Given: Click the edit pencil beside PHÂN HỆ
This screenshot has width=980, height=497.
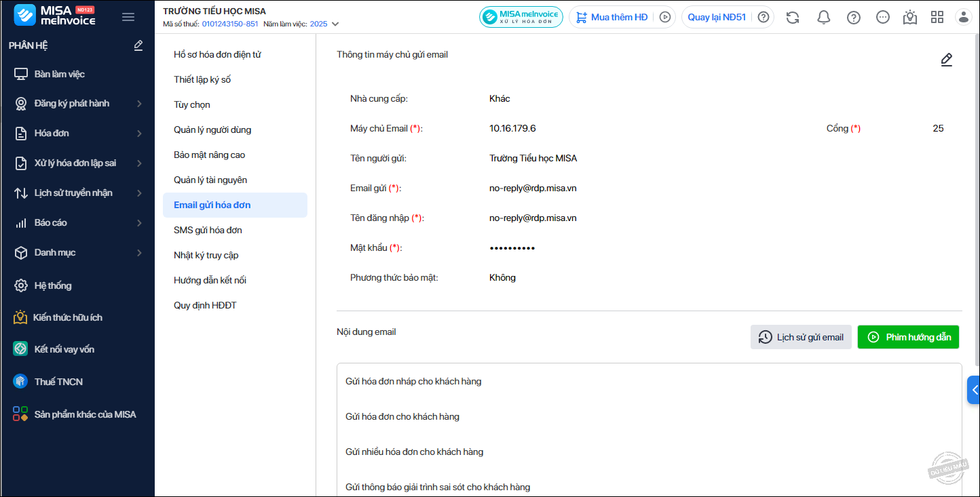Looking at the screenshot, I should (138, 45).
